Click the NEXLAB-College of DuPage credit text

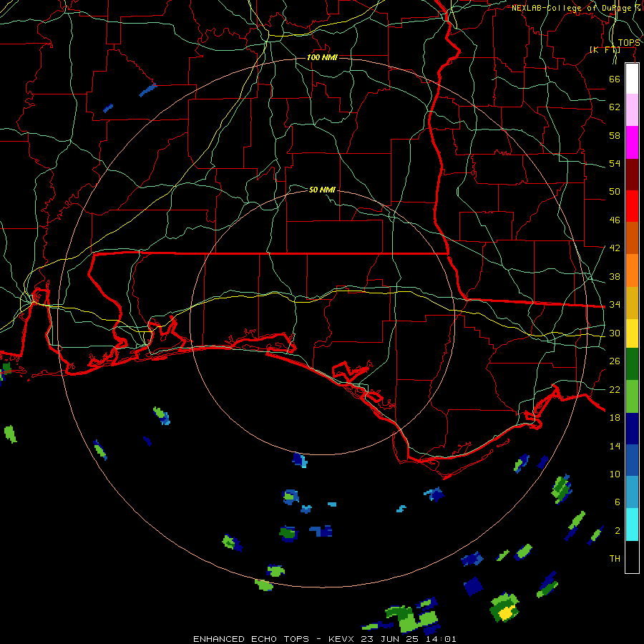[575, 8]
